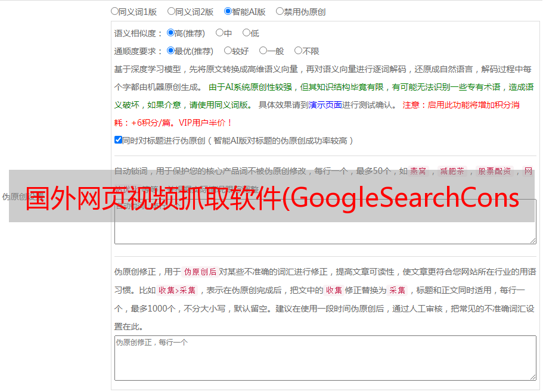Click the 股票配资 example tag
This screenshot has height=392, width=543.
495,171
